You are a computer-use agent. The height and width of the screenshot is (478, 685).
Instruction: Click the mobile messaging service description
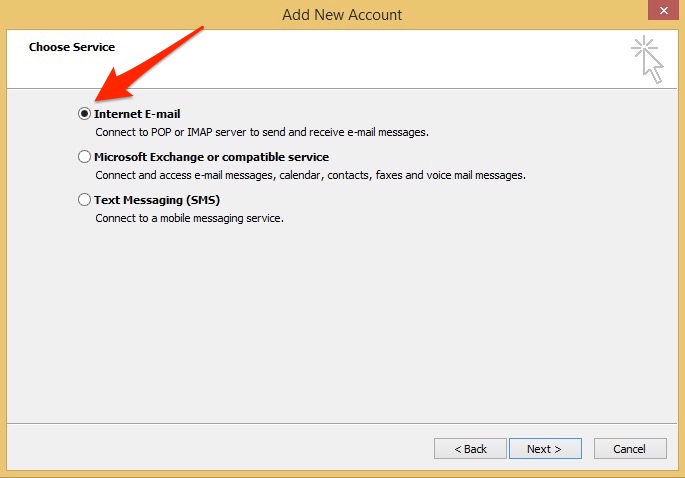click(189, 218)
